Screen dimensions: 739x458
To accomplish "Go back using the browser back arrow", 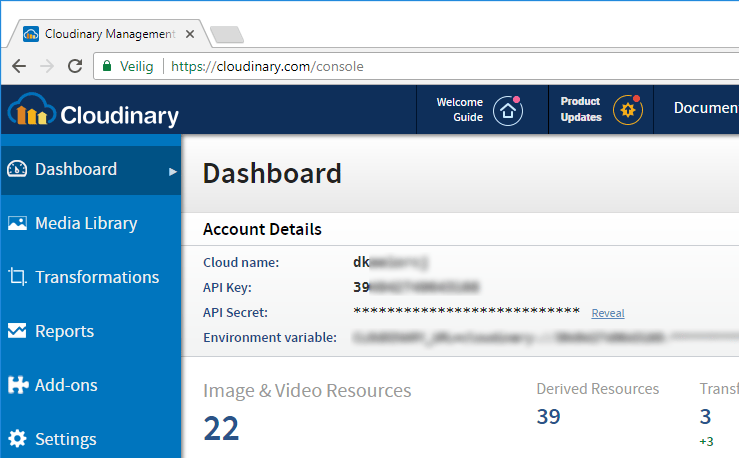I will point(19,66).
